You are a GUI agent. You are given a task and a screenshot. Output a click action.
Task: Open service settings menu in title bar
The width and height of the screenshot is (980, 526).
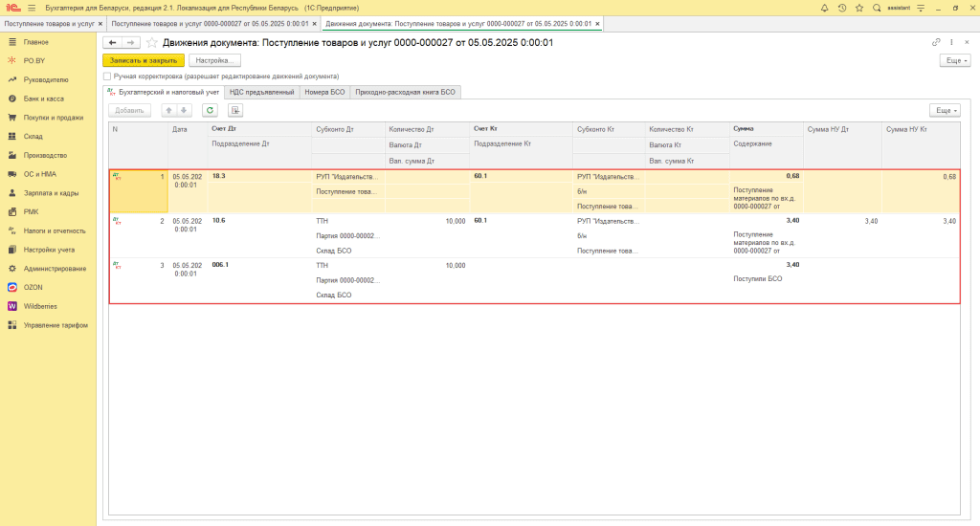tap(921, 8)
